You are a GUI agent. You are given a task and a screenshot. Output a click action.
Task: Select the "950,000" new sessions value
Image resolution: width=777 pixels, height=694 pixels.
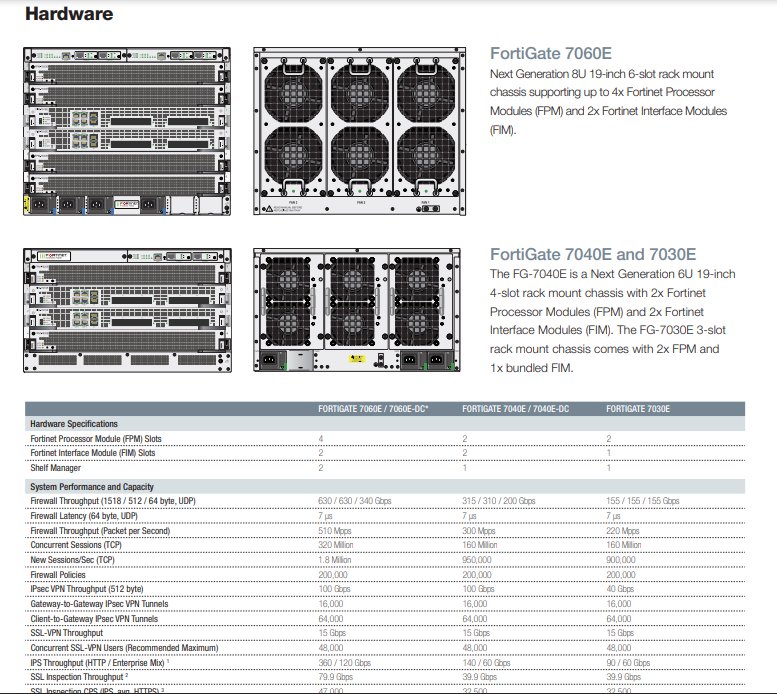[477, 560]
